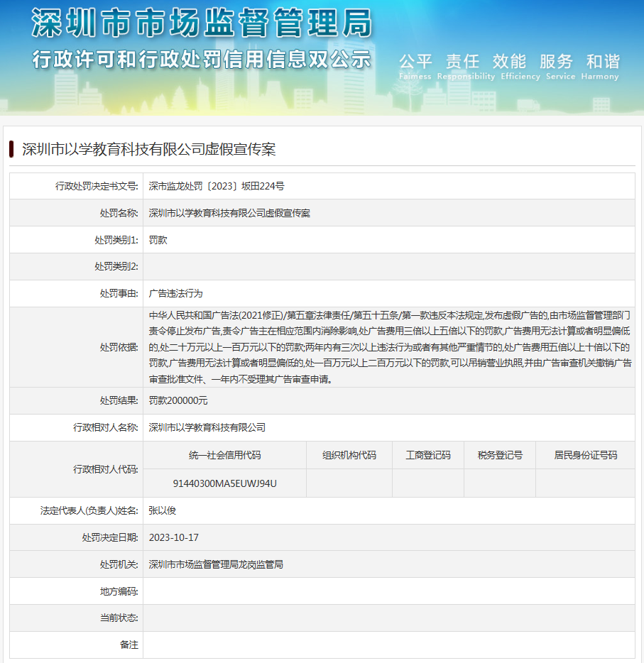Click the red bar beside the page heading
Viewport: 644px width, 663px height.
point(12,149)
